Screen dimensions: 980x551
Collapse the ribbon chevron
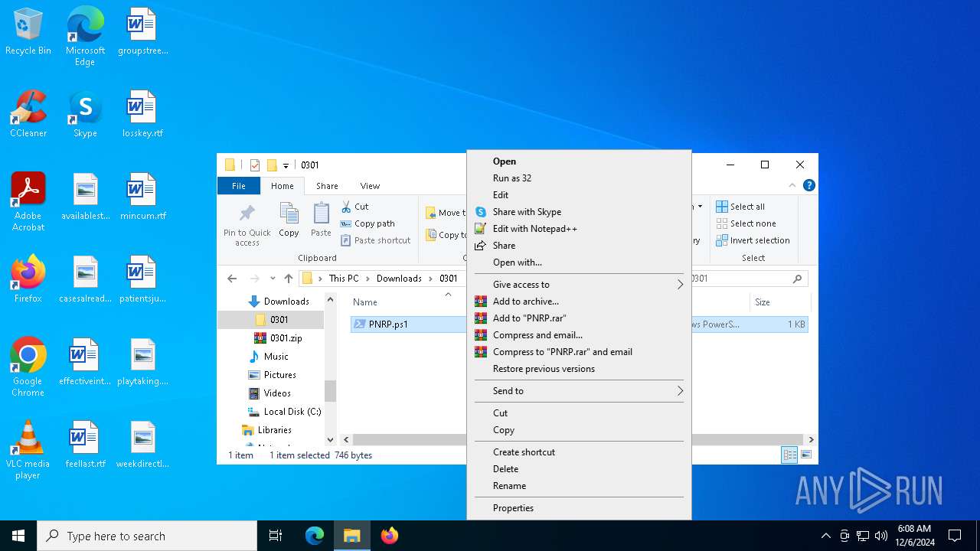click(792, 185)
